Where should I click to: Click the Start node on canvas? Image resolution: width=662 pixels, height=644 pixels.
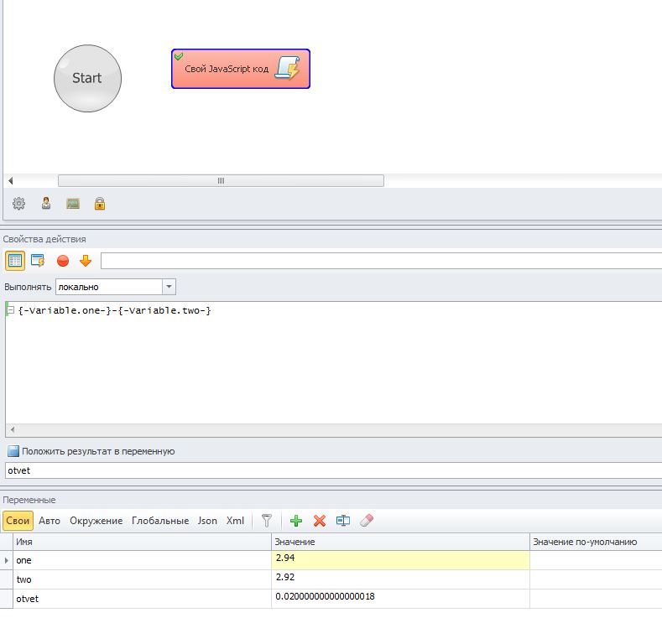click(87, 79)
